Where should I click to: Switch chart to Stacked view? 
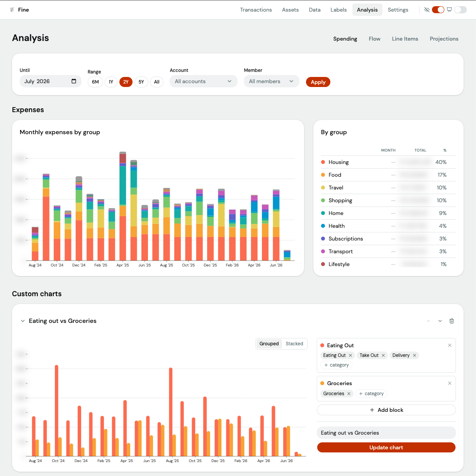(x=294, y=344)
